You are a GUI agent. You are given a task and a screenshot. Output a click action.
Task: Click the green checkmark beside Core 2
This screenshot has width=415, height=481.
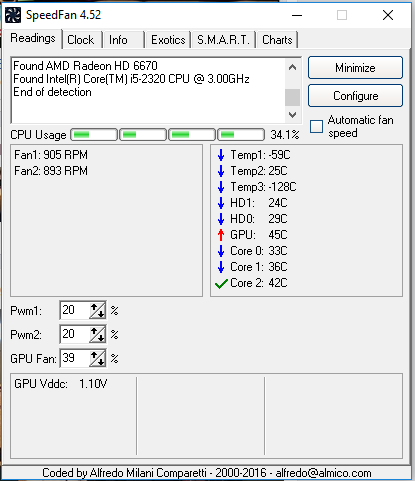221,284
